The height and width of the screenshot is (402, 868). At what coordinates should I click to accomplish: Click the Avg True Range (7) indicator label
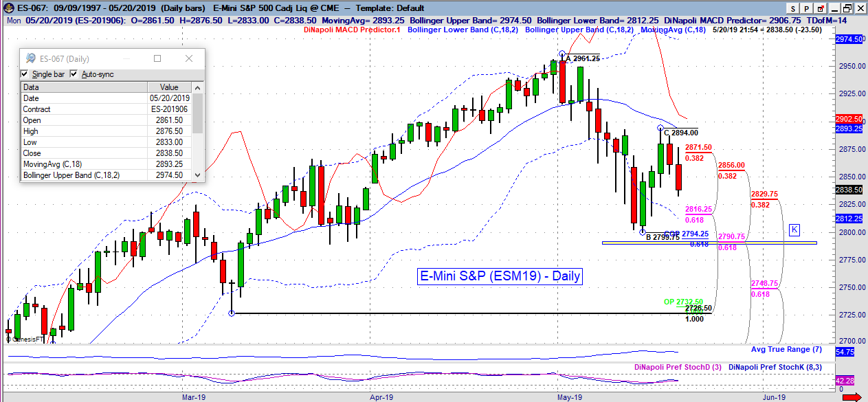click(x=786, y=350)
